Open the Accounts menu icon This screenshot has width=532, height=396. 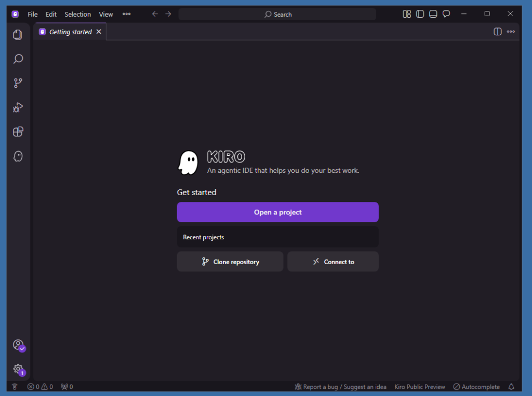tap(19, 346)
